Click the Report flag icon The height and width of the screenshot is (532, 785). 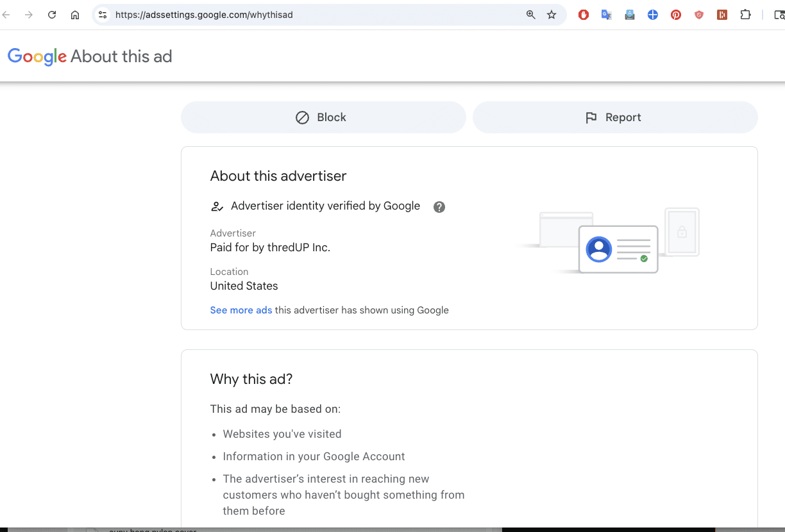coord(591,117)
